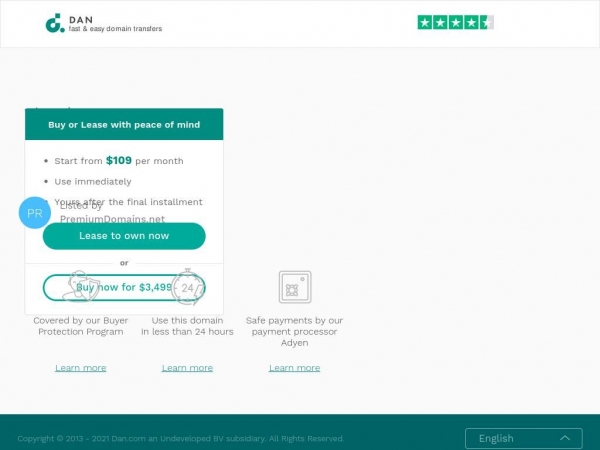Open Learn more under Use this domain

pyautogui.click(x=187, y=368)
